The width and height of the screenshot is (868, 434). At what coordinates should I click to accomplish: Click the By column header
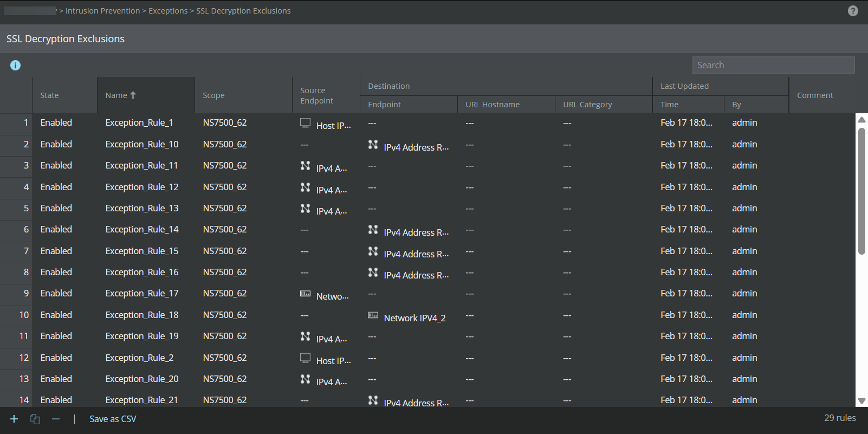point(756,105)
